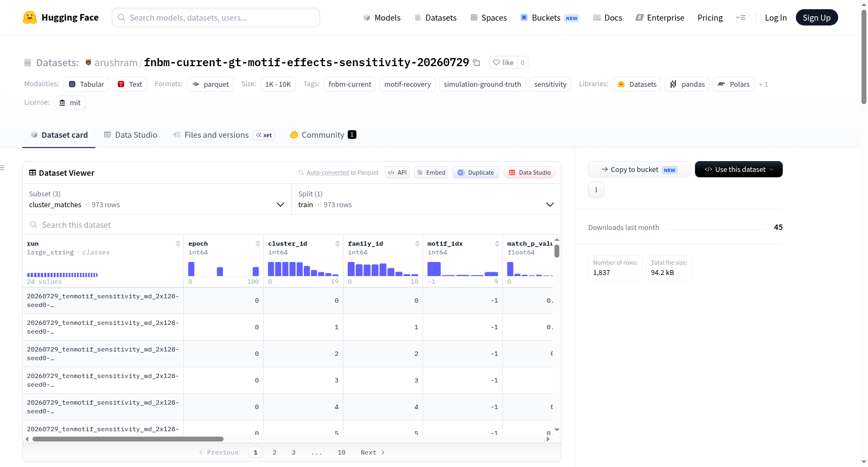Expand the Split dropdown train
Image resolution: width=868 pixels, height=467 pixels.
click(x=426, y=199)
